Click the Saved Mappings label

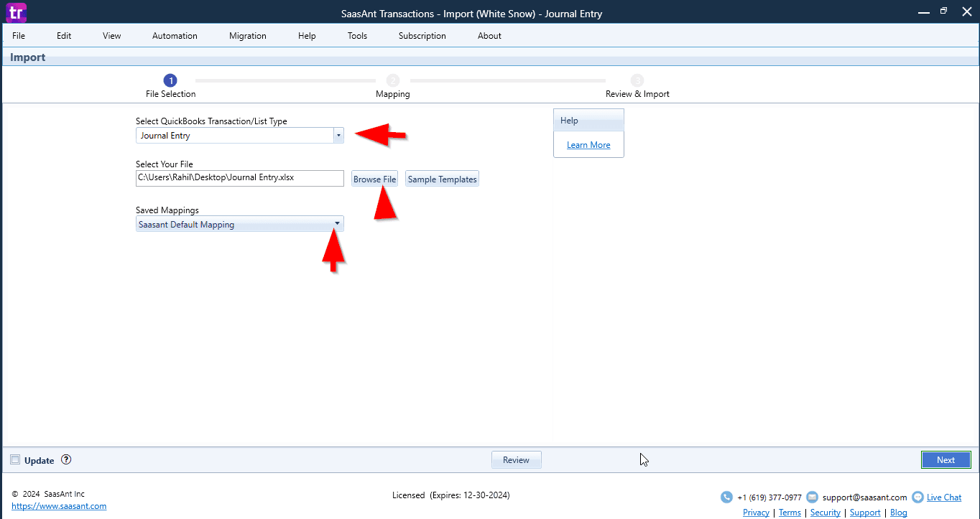pos(167,210)
